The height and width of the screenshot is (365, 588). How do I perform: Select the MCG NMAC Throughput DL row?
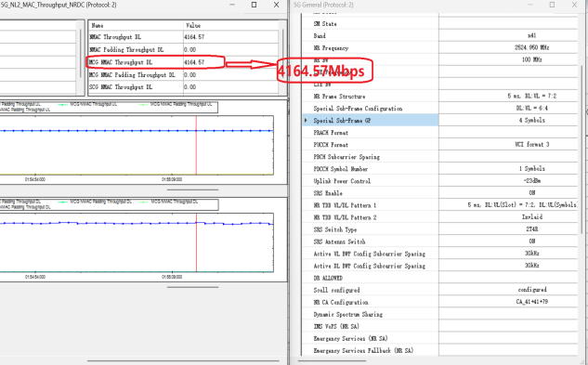(x=184, y=62)
